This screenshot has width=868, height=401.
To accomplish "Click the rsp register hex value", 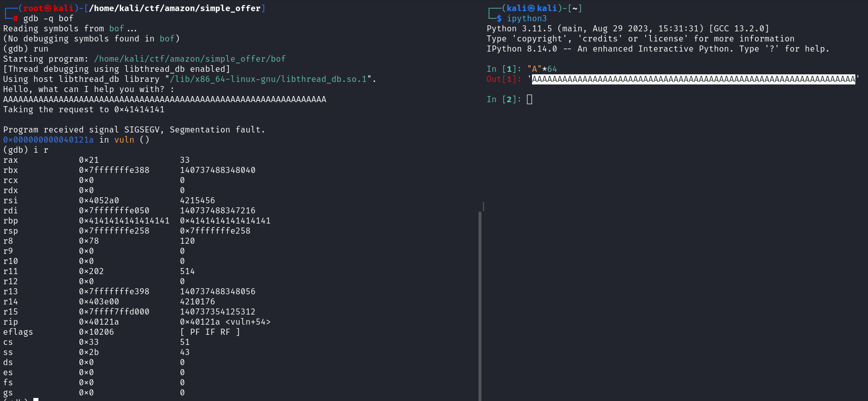I will tap(114, 231).
